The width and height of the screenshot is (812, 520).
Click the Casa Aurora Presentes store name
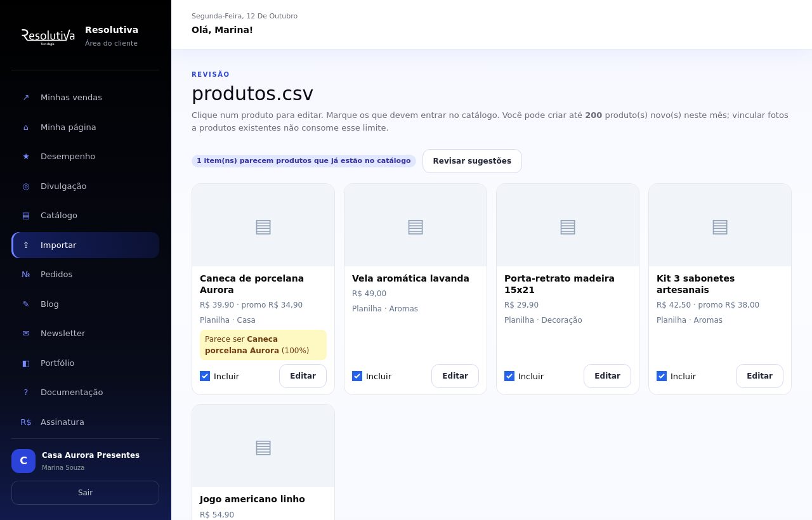(91, 455)
